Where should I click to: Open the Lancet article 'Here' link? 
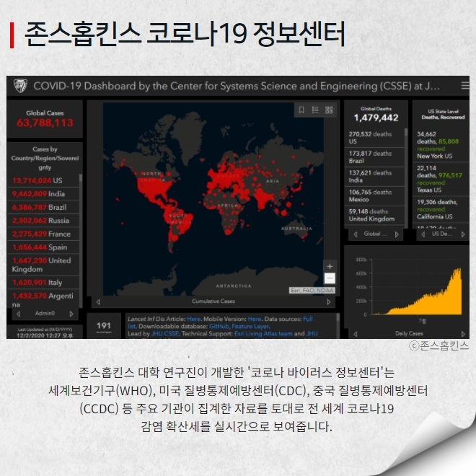(194, 319)
